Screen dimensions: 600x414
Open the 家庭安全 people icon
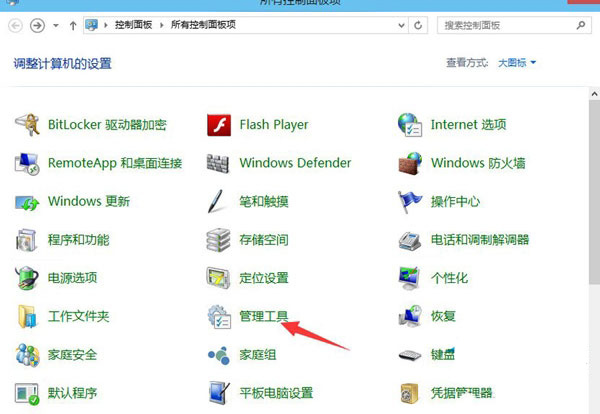27,355
